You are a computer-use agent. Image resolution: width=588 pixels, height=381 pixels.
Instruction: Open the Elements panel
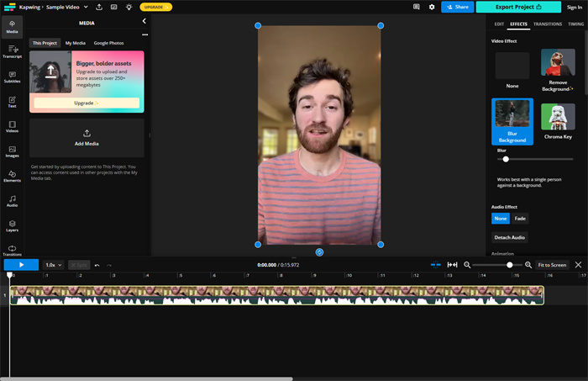(x=13, y=176)
